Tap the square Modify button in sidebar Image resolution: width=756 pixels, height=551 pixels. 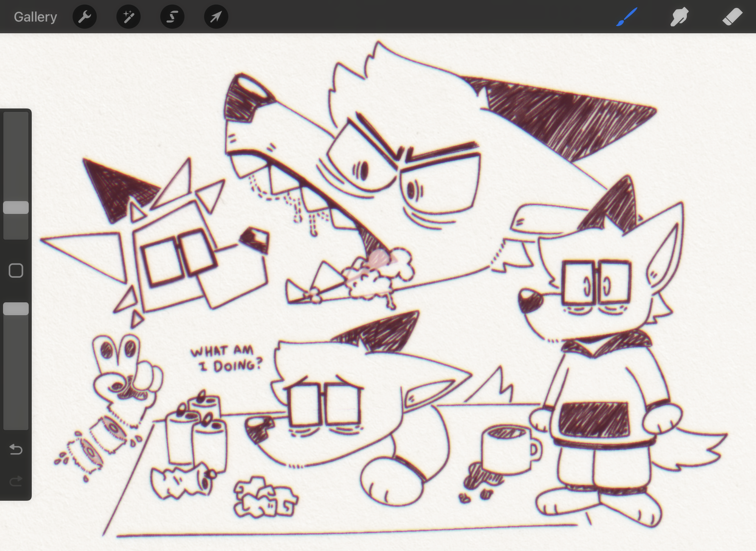coord(16,271)
